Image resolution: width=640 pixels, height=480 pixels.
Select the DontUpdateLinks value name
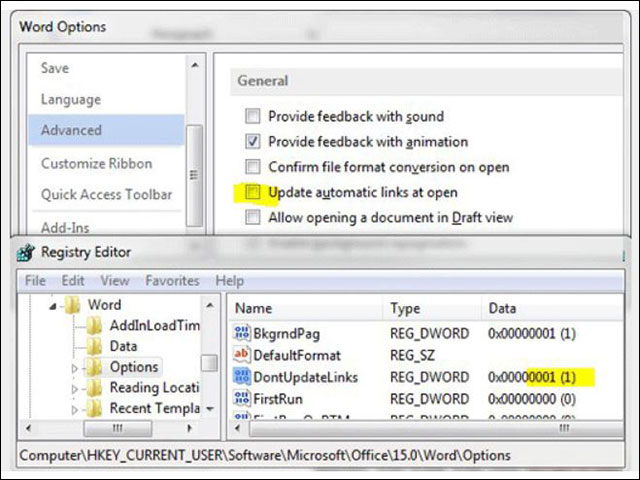pyautogui.click(x=305, y=377)
